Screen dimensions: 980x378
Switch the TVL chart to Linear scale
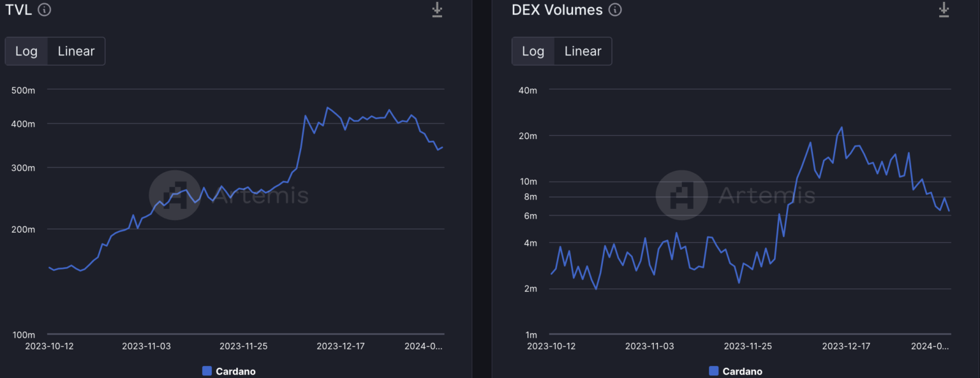click(x=76, y=51)
